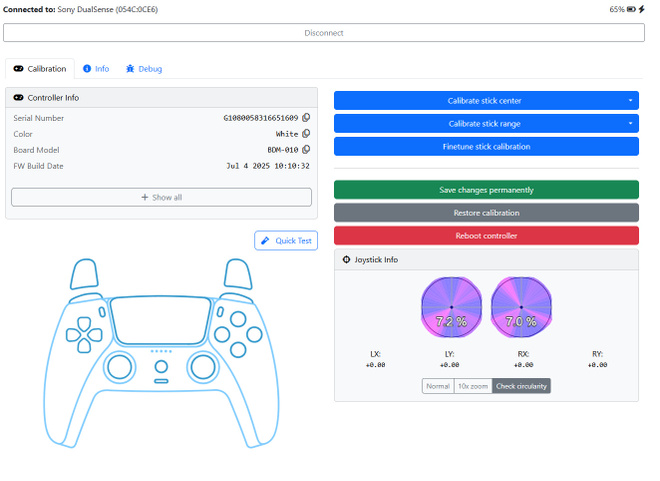Click the D-pad on controller diagram

(x=84, y=335)
